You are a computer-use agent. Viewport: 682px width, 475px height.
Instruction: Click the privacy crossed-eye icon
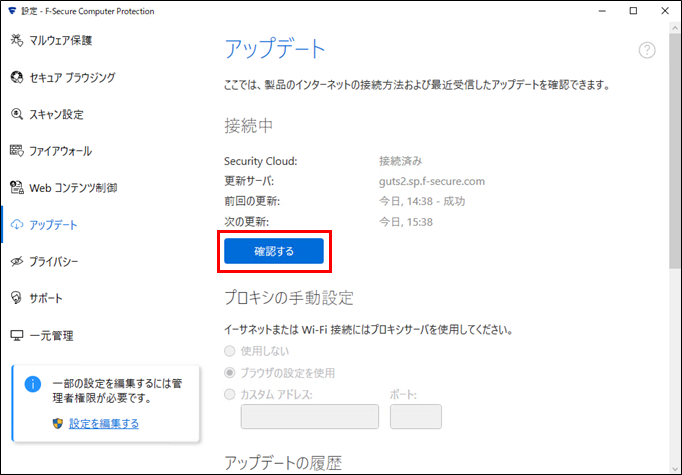[x=17, y=261]
